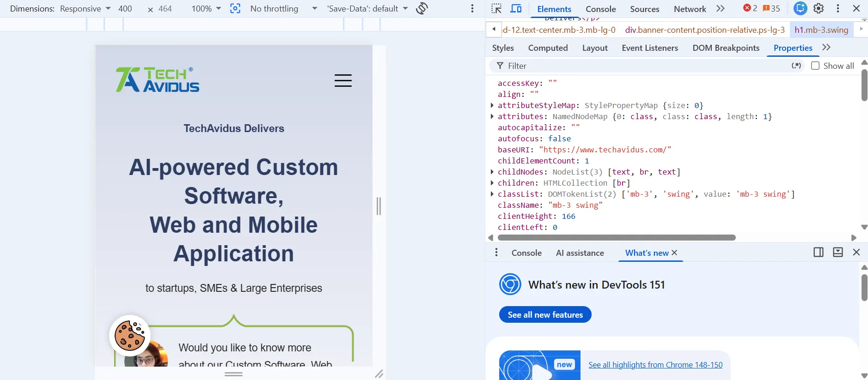
Task: Click See all new features button
Action: point(545,314)
